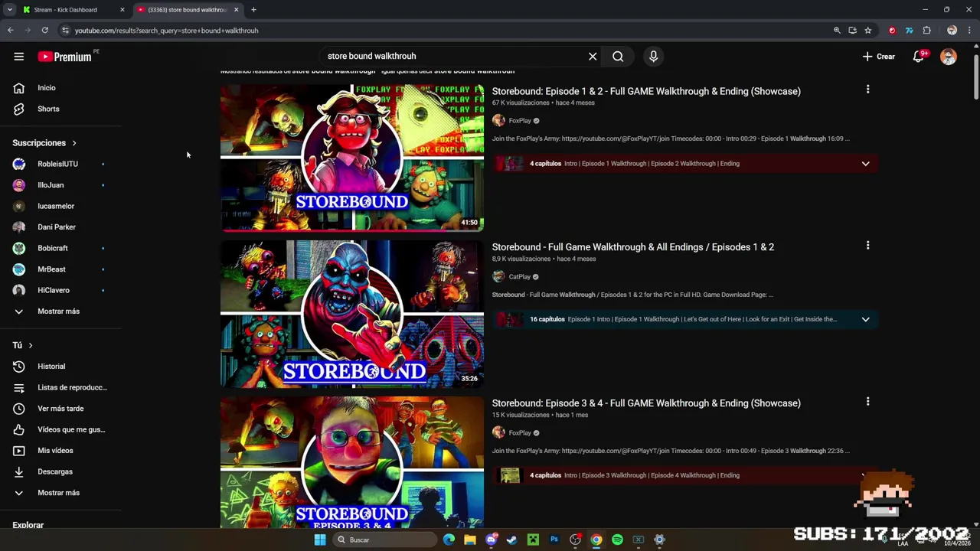Open the YouTube hamburger guide menu

click(19, 57)
